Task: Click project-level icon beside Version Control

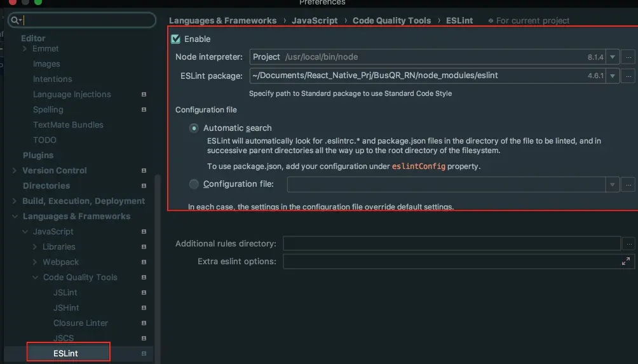Action: pyautogui.click(x=144, y=171)
